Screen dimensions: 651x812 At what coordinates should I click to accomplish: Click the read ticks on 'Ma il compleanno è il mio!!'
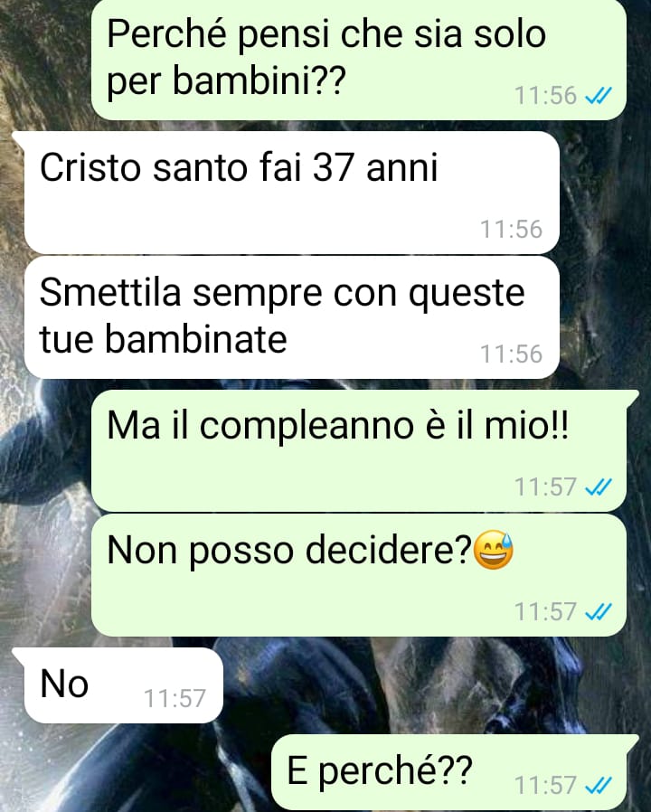click(x=599, y=486)
